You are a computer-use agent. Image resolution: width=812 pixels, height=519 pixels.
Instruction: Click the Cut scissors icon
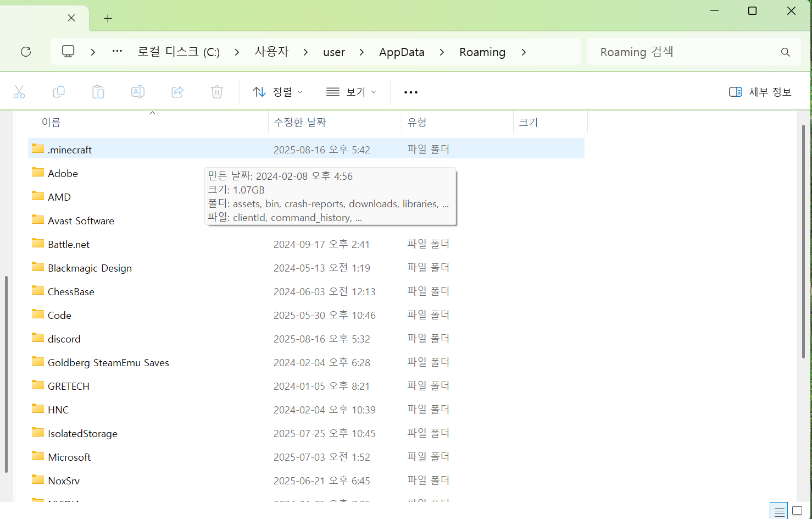19,92
